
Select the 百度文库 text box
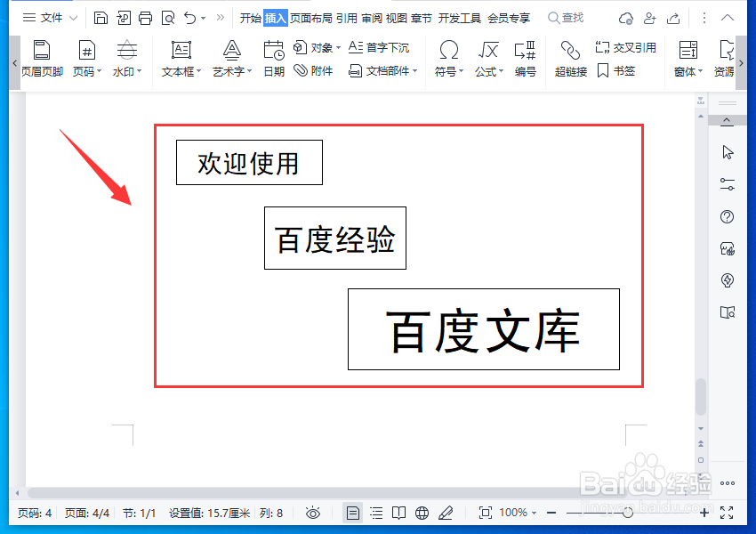[484, 329]
